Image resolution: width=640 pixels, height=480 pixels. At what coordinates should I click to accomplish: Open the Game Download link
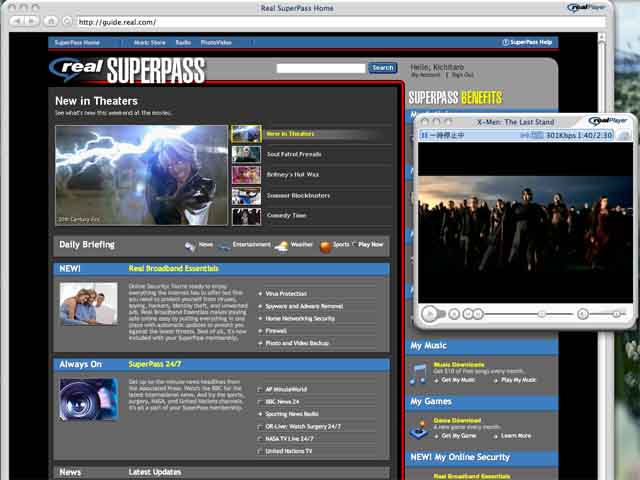tap(457, 420)
